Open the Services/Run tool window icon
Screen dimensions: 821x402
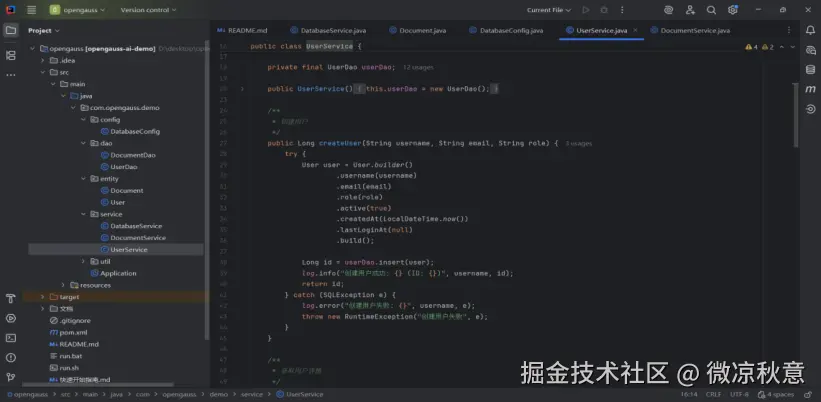point(10,318)
